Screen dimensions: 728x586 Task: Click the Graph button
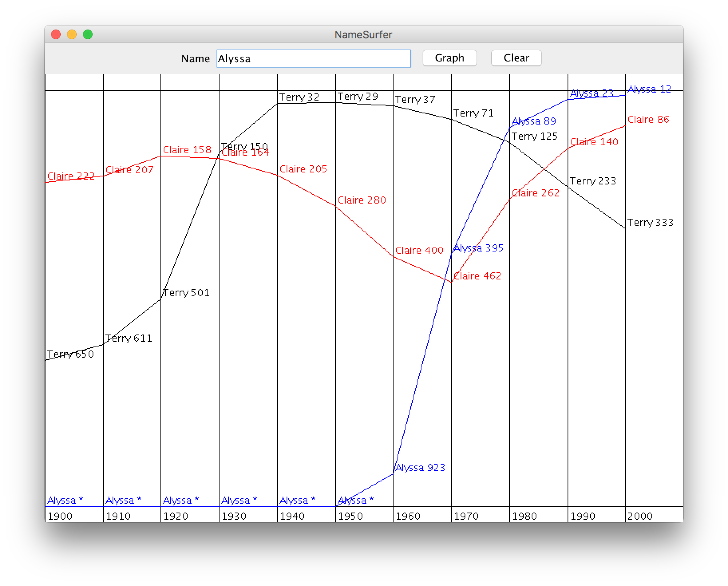click(x=449, y=58)
